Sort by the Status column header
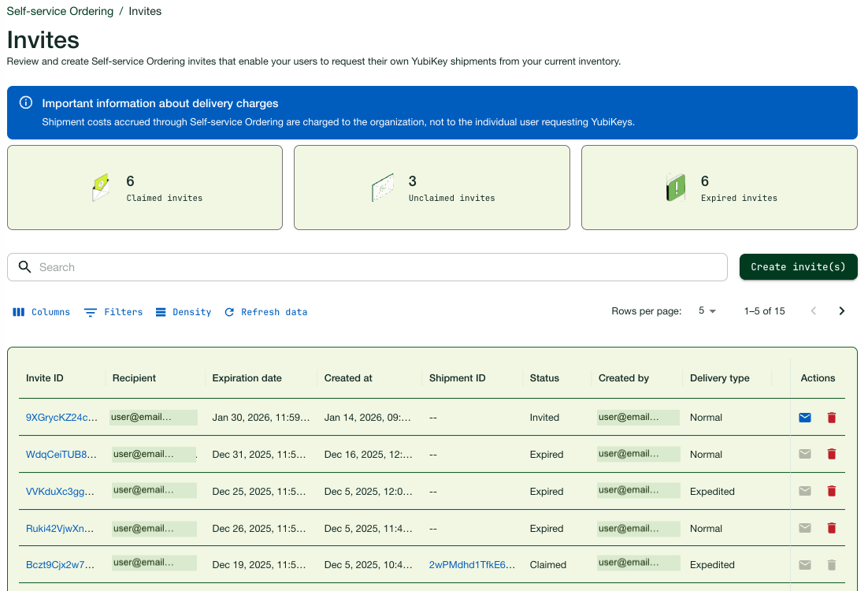This screenshot has height=591, width=868. (544, 378)
